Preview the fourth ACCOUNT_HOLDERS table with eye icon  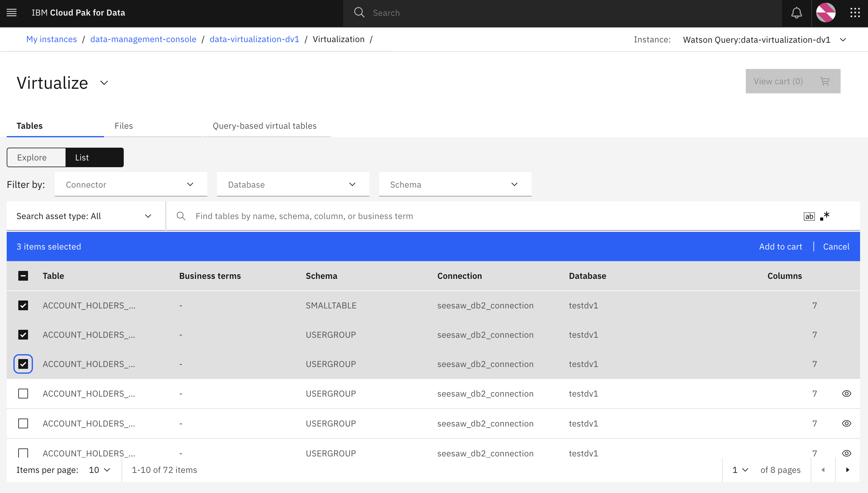tap(846, 394)
